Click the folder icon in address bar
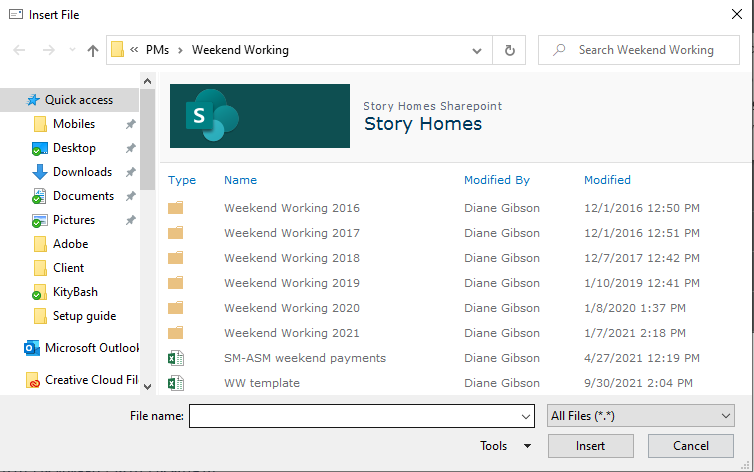754x472 pixels. (x=117, y=50)
